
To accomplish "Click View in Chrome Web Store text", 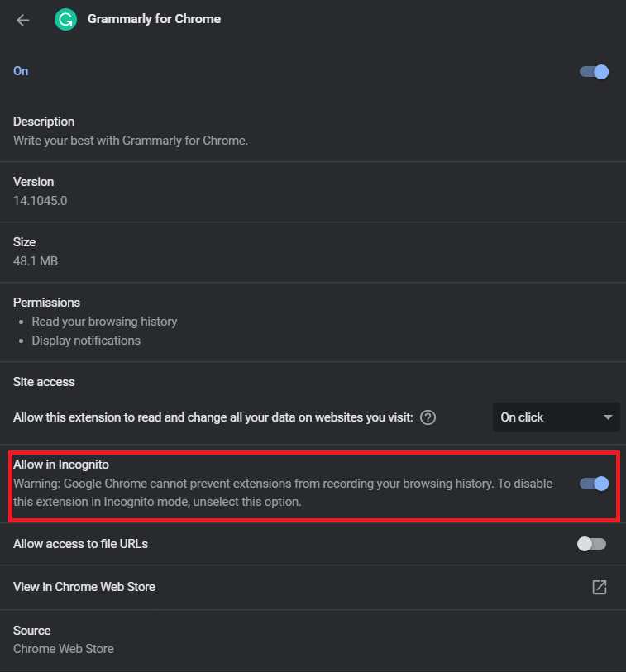I will point(84,587).
